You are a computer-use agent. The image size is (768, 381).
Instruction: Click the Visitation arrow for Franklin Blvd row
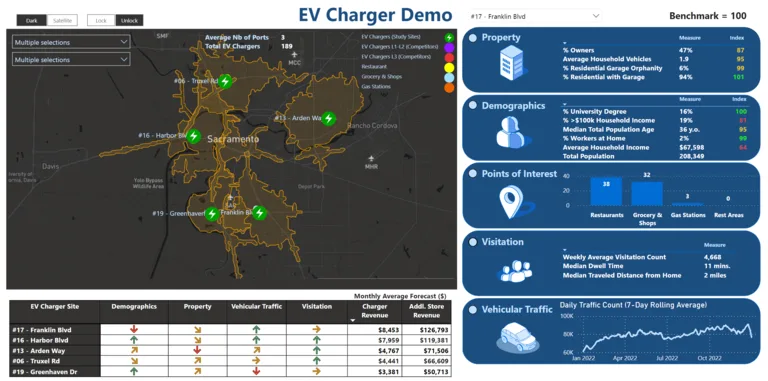click(x=316, y=330)
